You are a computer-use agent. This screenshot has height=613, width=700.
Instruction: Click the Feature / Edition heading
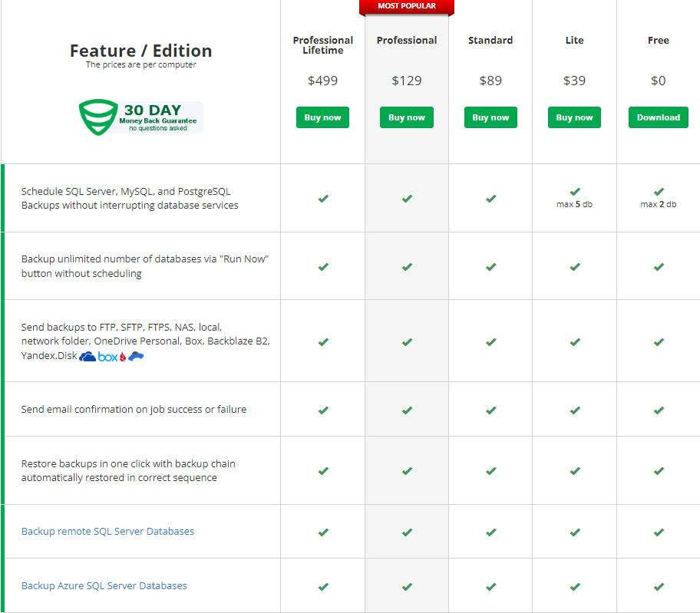(140, 51)
